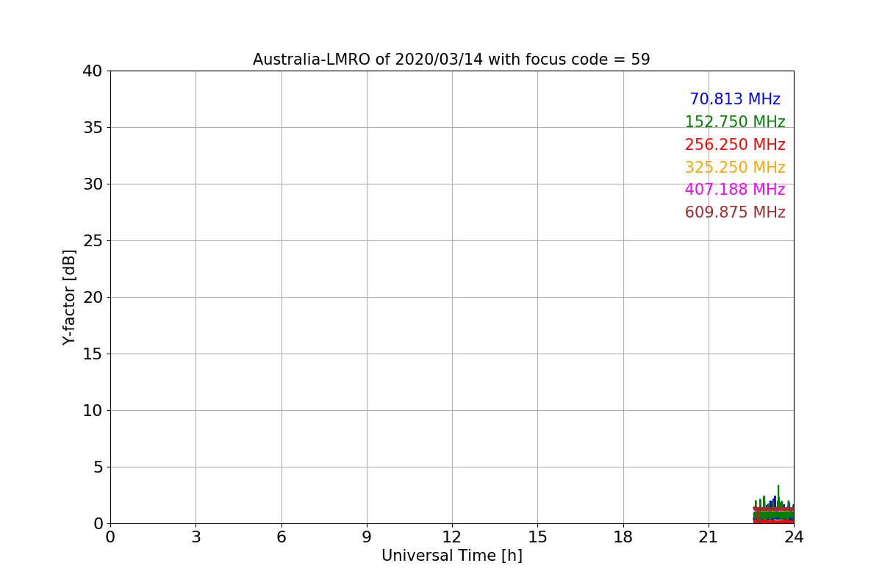The height and width of the screenshot is (588, 882).
Task: Select the green 152.750 MHz legend label
Action: [x=735, y=122]
